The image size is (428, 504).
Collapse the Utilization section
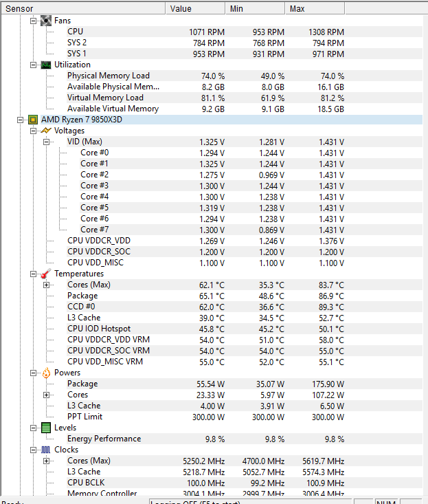(x=33, y=65)
